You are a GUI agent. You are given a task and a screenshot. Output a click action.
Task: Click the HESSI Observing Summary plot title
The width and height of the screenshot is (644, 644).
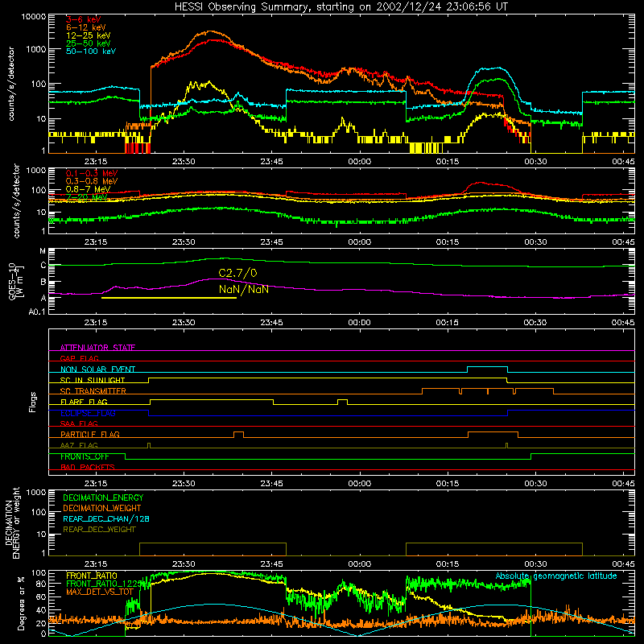pyautogui.click(x=341, y=7)
